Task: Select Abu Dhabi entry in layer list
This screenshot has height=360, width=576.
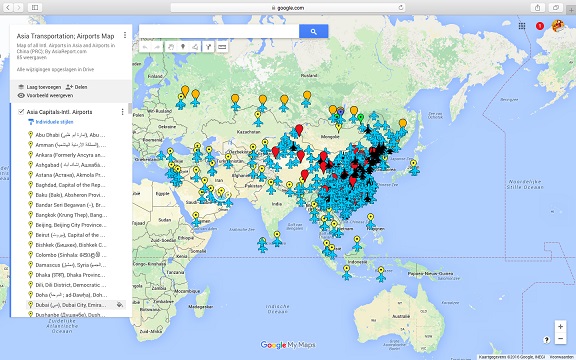Action: click(x=71, y=135)
